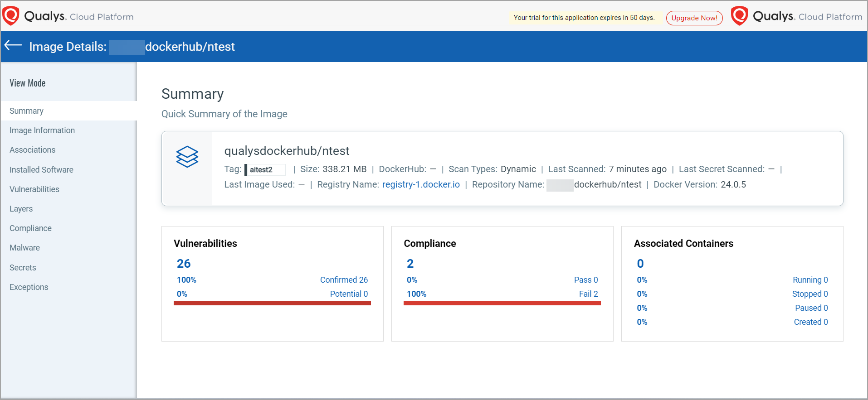Click Created 0 link
Screen dimensions: 868x400
tap(811, 322)
